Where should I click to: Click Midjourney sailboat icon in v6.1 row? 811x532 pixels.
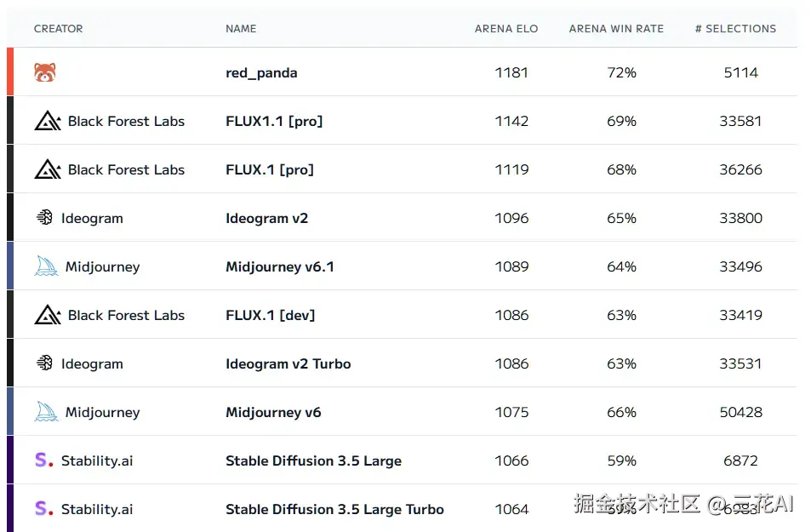coord(46,266)
